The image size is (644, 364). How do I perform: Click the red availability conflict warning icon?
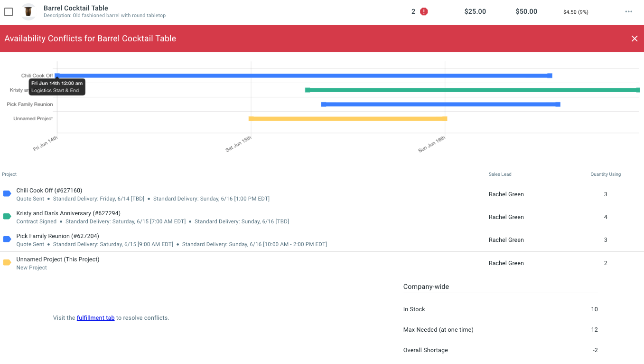pos(424,12)
